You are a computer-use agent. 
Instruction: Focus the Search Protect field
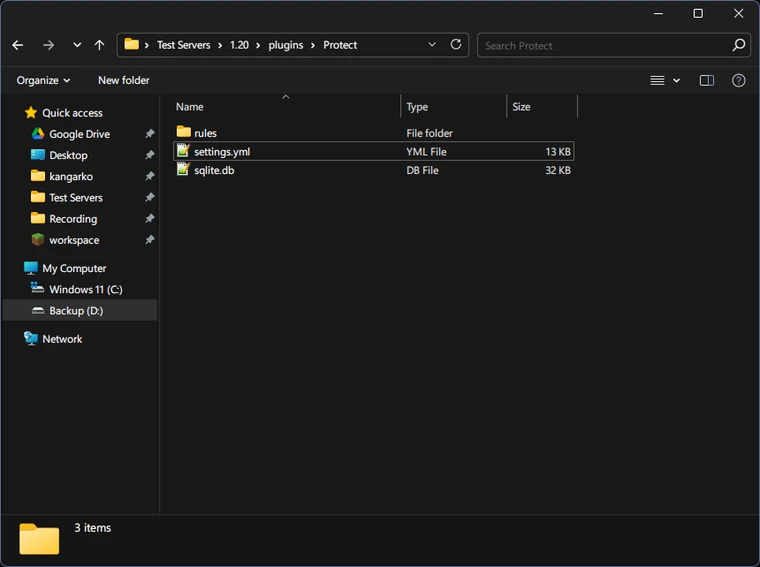pos(614,46)
